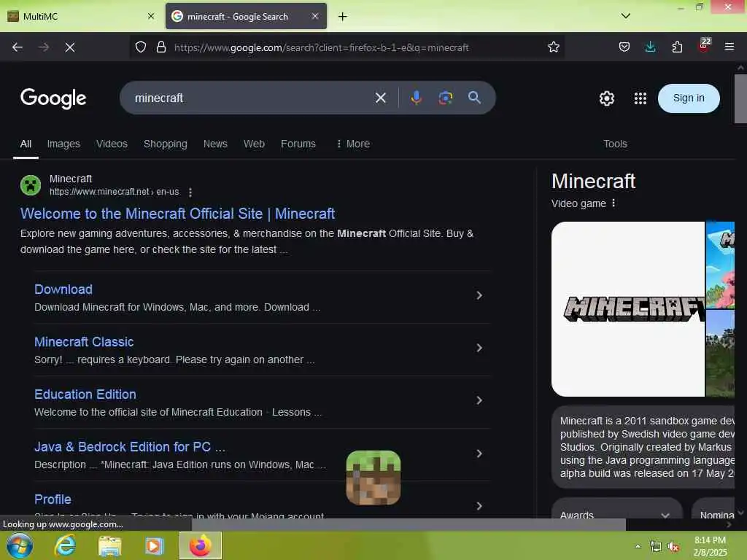Click the Google logo
The image size is (747, 560).
pyautogui.click(x=53, y=98)
